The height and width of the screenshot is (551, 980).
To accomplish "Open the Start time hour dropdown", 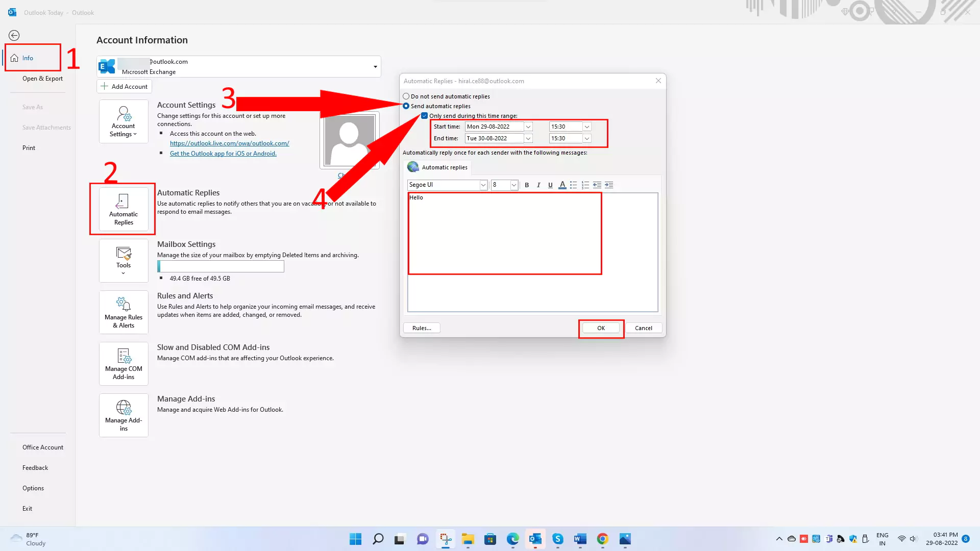I will point(587,127).
